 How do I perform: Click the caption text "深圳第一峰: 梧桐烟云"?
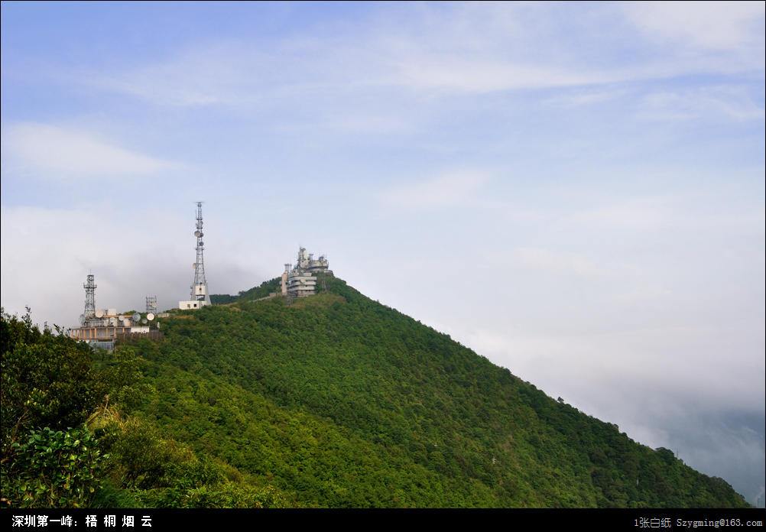coord(82,521)
